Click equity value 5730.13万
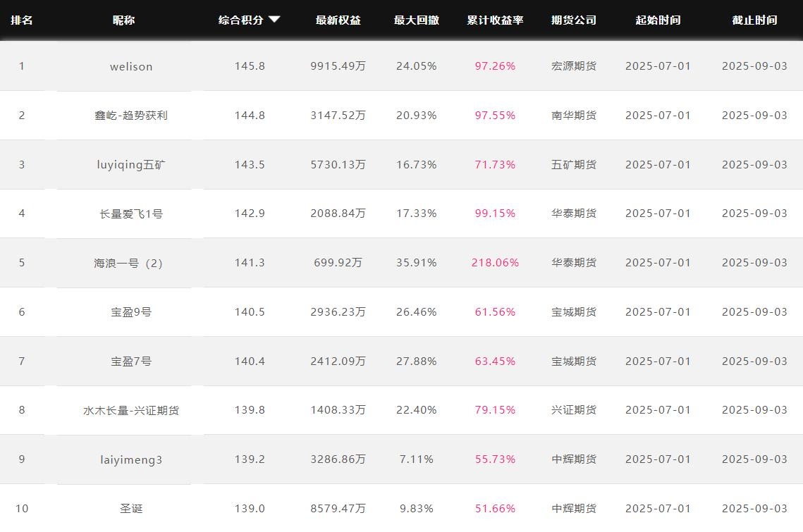This screenshot has width=803, height=532. 338,164
